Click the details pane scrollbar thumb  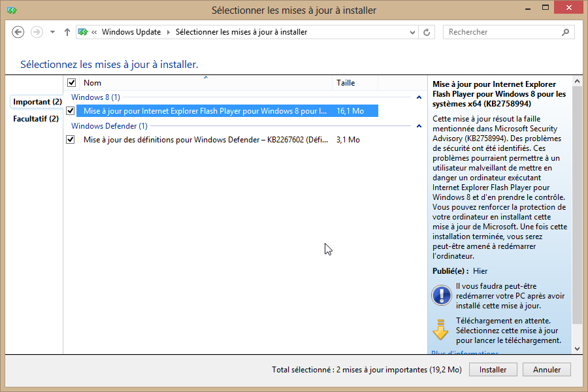pyautogui.click(x=577, y=205)
